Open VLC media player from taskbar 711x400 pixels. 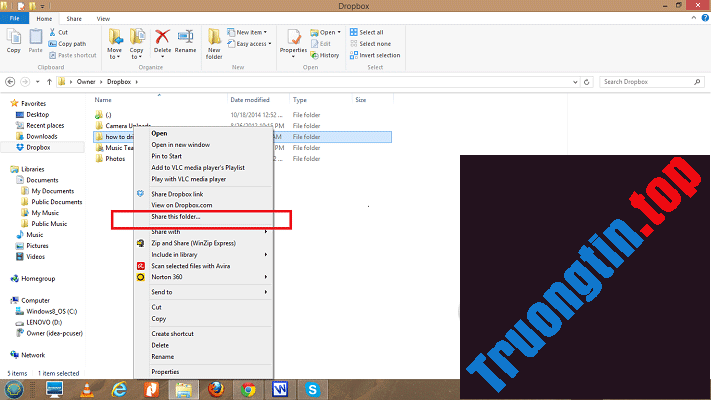[x=87, y=390]
